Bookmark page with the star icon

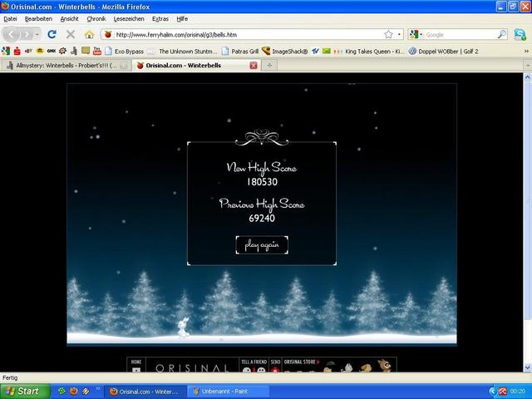tap(388, 34)
